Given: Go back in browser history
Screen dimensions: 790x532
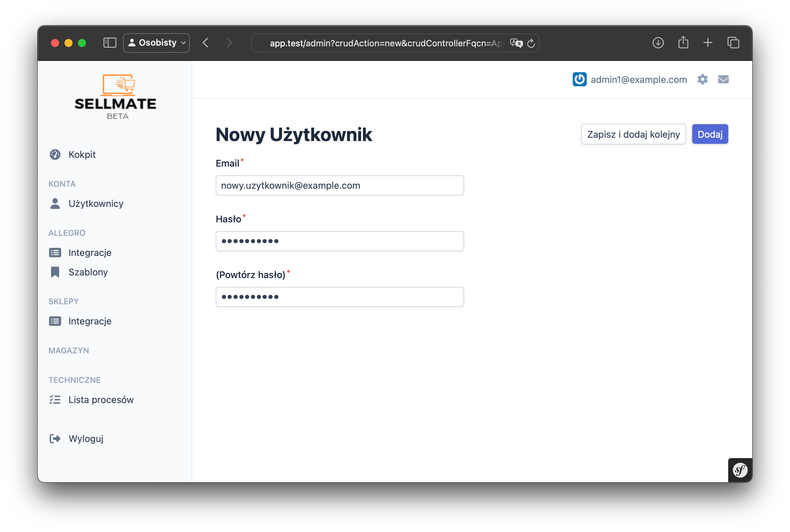Looking at the screenshot, I should (205, 43).
